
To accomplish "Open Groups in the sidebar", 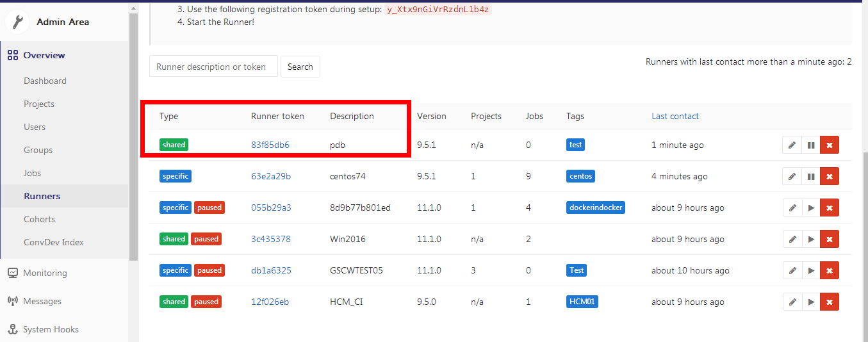I will pyautogui.click(x=38, y=150).
